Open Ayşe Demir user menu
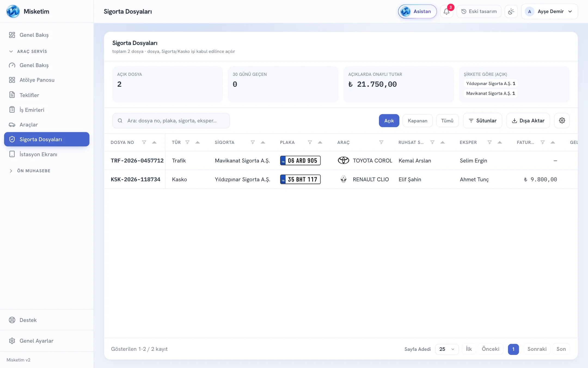Image resolution: width=588 pixels, height=368 pixels. click(549, 11)
